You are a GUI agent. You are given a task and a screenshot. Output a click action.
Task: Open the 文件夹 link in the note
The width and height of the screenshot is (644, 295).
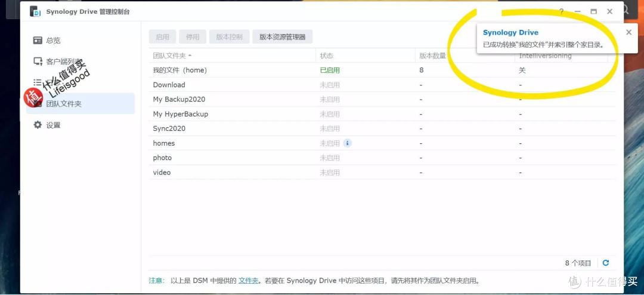[249, 281]
